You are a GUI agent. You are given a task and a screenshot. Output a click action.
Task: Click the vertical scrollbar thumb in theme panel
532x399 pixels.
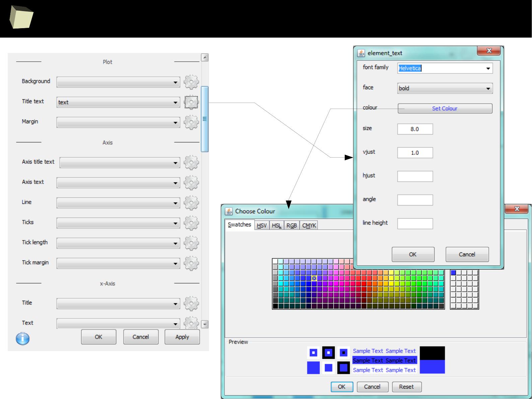click(x=205, y=119)
